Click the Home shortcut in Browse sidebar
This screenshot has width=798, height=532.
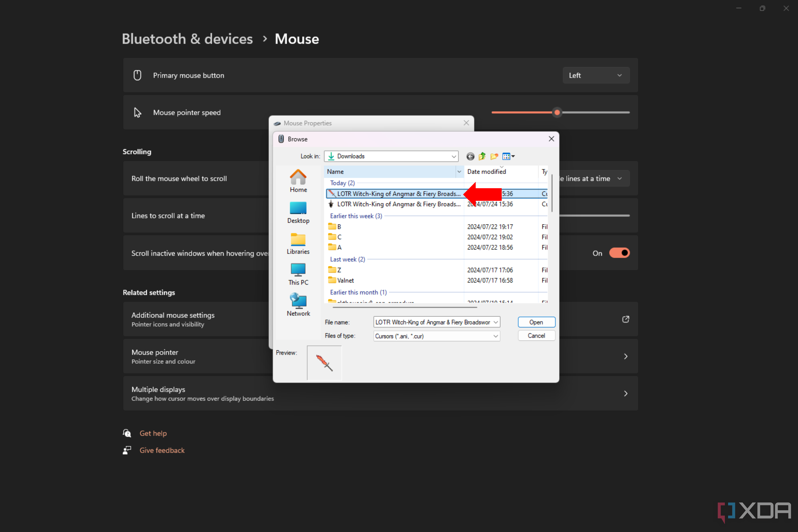[x=298, y=181]
